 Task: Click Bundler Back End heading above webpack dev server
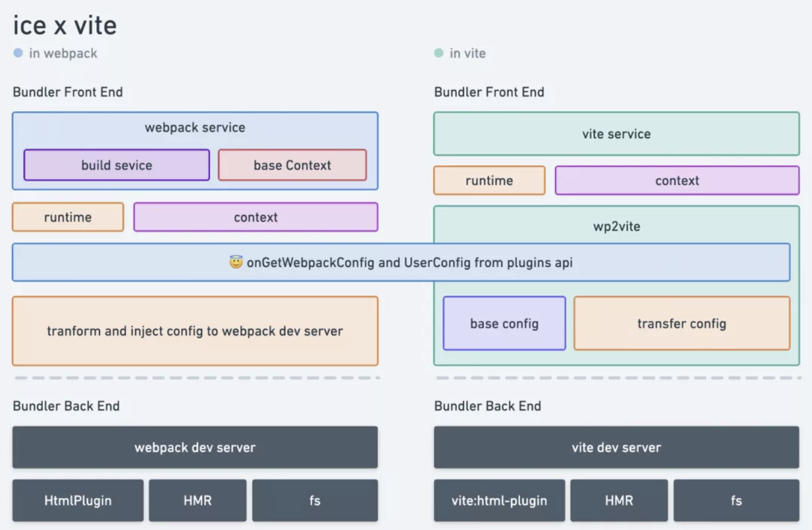click(66, 406)
